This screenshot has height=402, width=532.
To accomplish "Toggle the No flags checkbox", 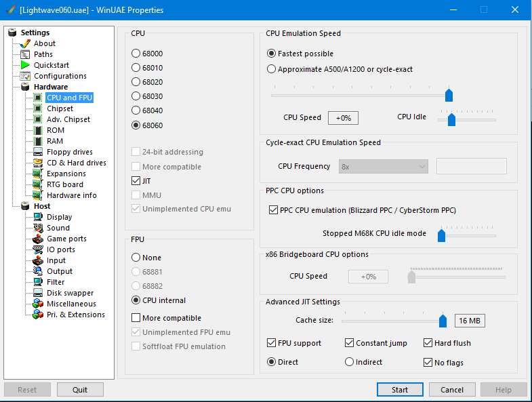I will coord(428,363).
